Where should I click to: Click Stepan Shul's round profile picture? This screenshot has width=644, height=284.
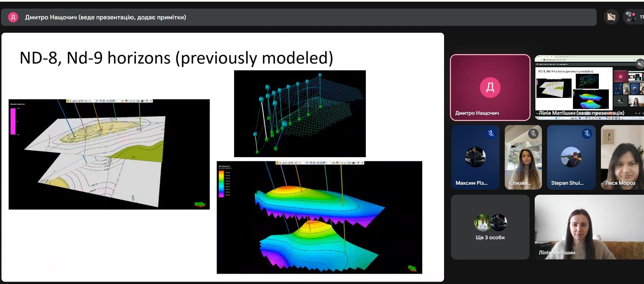[x=571, y=157]
